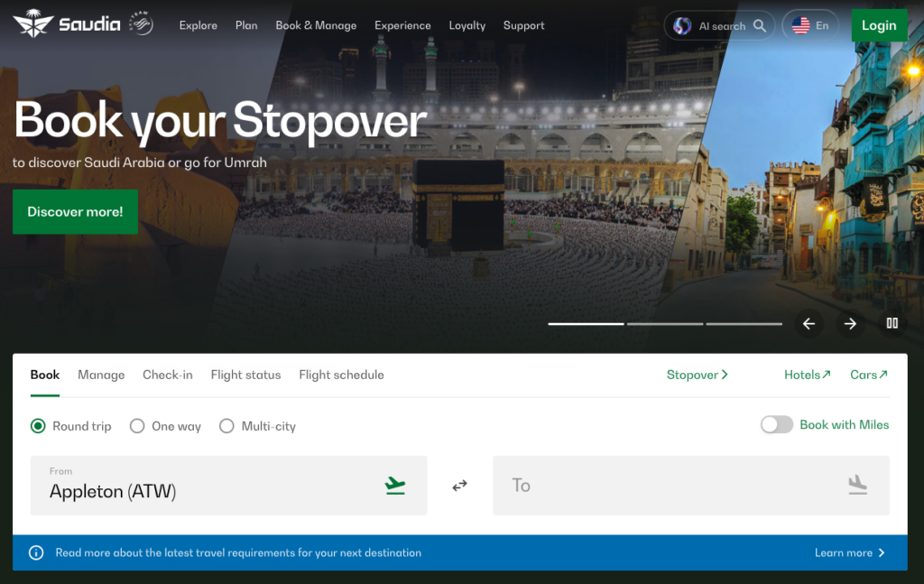Click the Saudia logo in the header
The height and width of the screenshot is (584, 924).
click(67, 24)
